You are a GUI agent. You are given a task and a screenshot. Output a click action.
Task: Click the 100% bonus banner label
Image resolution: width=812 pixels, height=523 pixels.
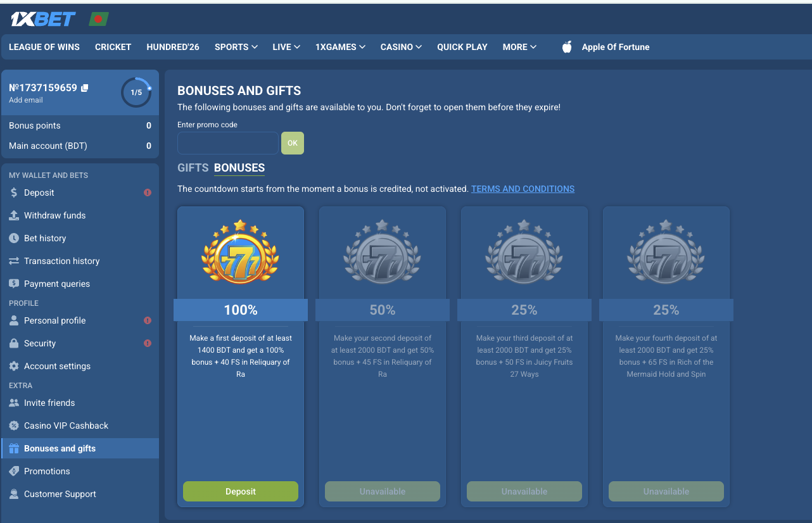click(241, 310)
